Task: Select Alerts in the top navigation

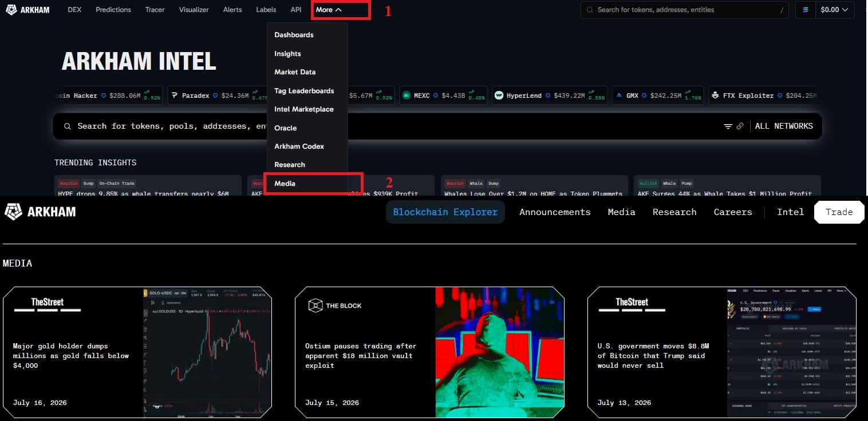Action: (x=232, y=10)
